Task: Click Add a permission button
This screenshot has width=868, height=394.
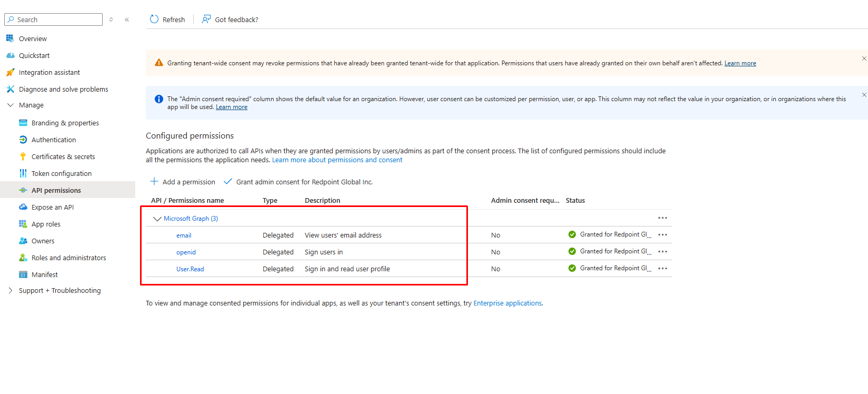Action: tap(183, 182)
